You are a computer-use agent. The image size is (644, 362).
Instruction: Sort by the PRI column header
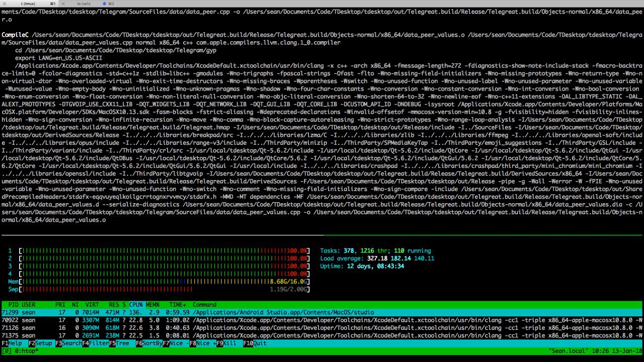[60, 305]
